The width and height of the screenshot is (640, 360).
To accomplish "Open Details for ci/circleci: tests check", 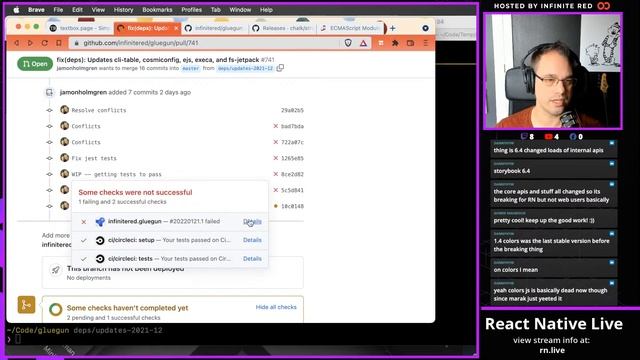I will coord(252,259).
